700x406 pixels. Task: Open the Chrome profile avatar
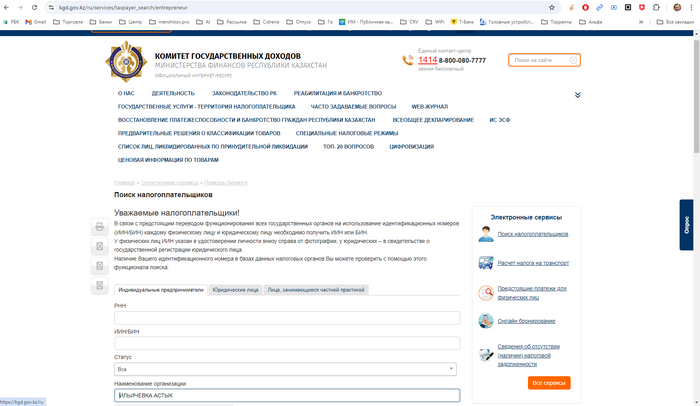pos(677,8)
